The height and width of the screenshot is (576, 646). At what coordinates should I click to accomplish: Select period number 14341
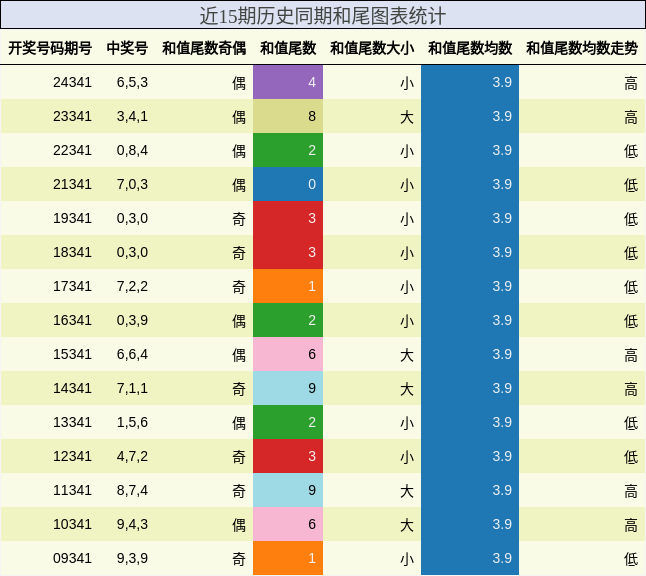pyautogui.click(x=72, y=388)
